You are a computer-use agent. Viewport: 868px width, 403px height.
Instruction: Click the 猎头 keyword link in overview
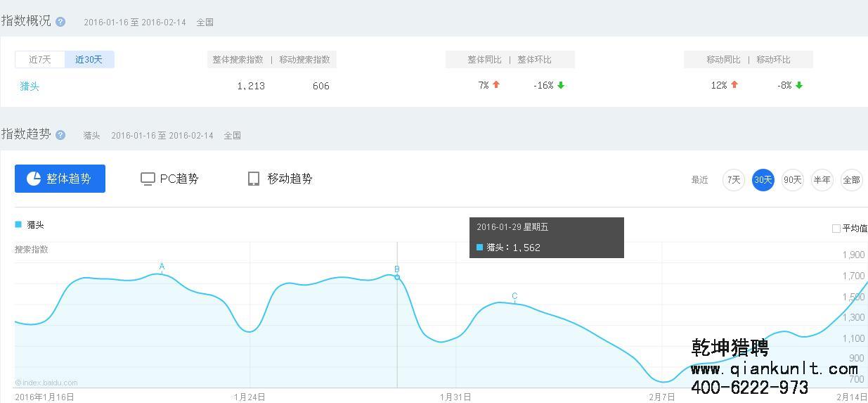[30, 86]
